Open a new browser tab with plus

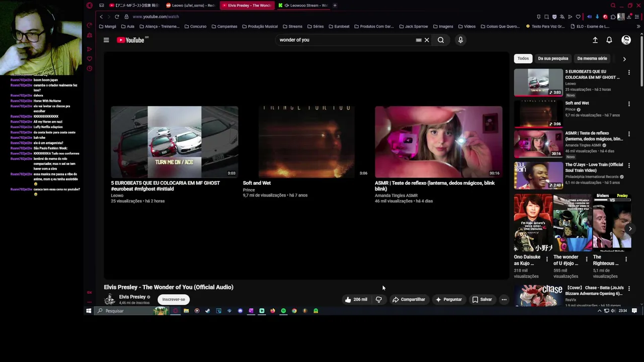pyautogui.click(x=335, y=6)
